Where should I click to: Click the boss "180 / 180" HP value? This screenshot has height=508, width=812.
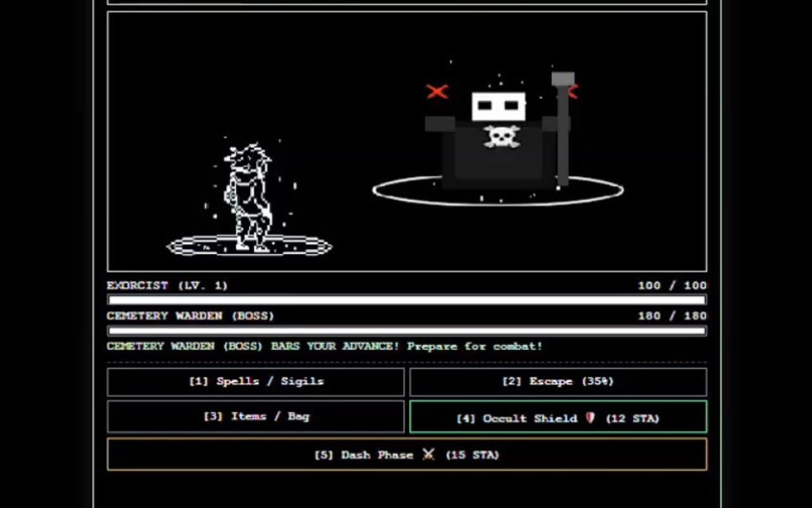(x=672, y=316)
